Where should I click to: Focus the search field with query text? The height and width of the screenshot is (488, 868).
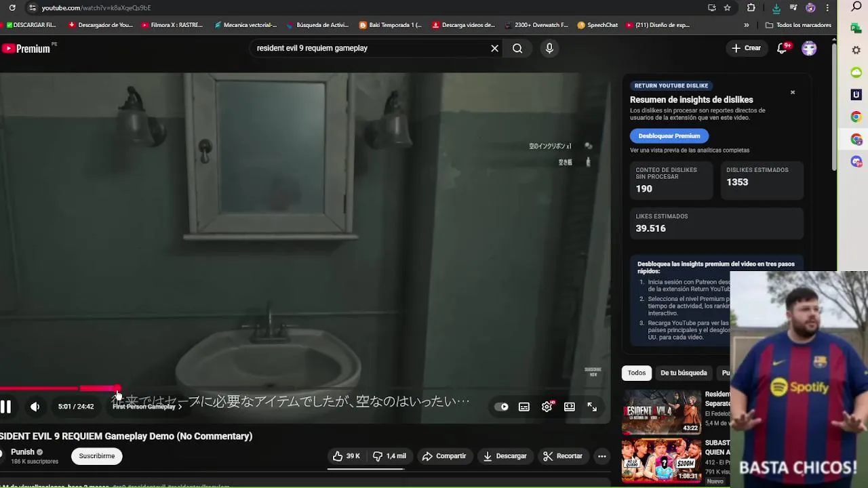[x=370, y=48]
